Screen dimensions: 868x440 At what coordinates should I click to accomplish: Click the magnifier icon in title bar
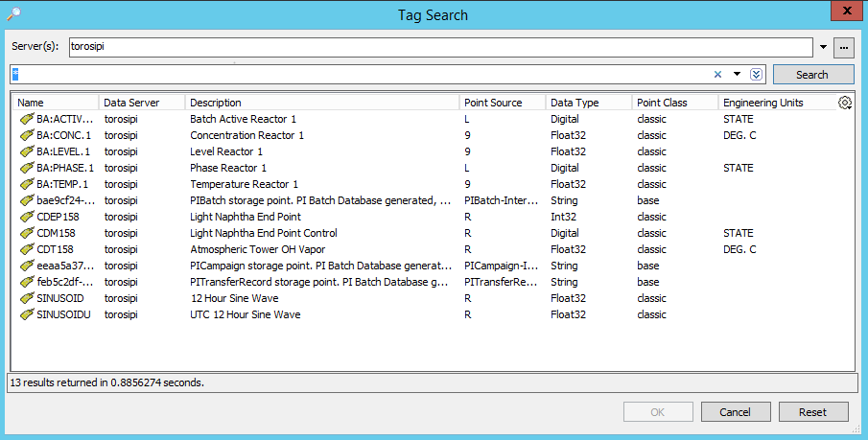[13, 14]
